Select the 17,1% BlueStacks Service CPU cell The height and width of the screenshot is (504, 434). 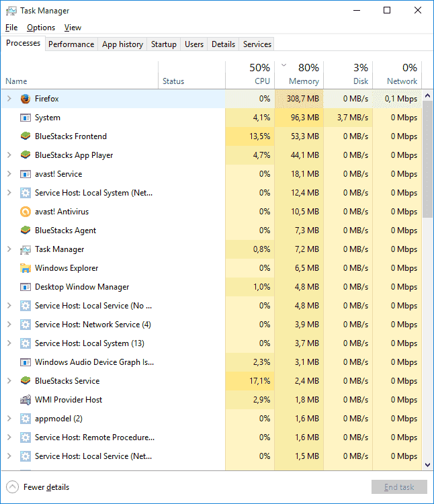(250, 381)
